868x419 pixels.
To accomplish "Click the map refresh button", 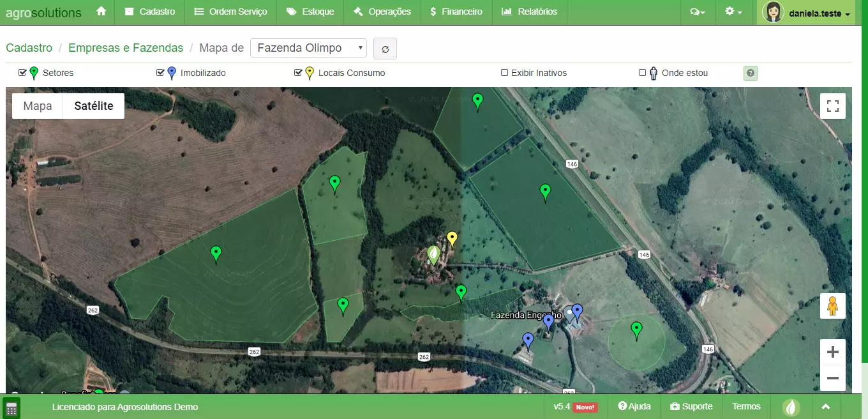I will [385, 49].
